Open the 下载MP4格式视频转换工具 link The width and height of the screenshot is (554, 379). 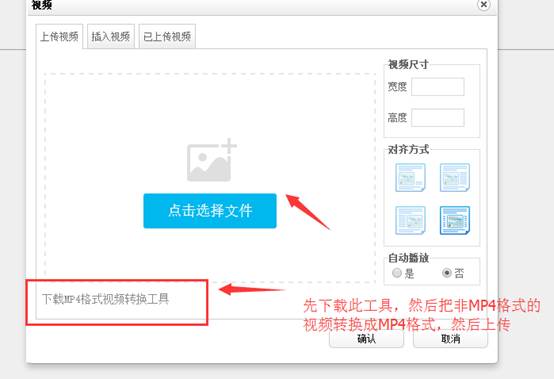[x=105, y=299]
